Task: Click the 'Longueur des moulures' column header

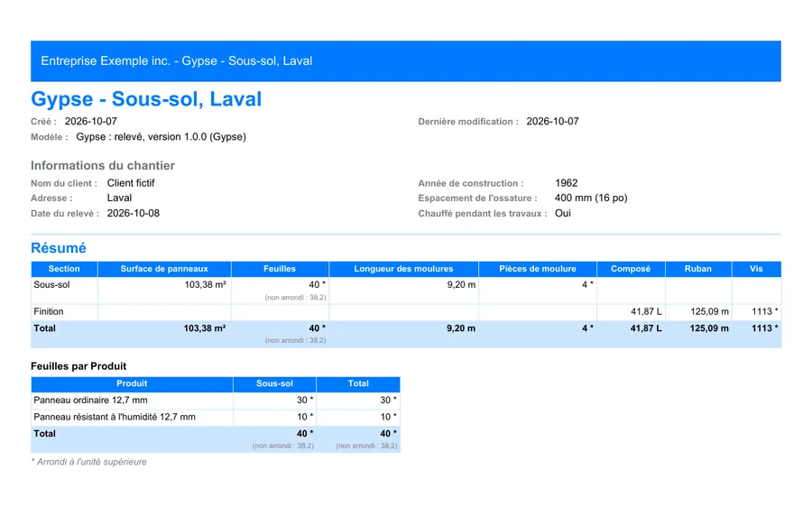Action: (403, 269)
